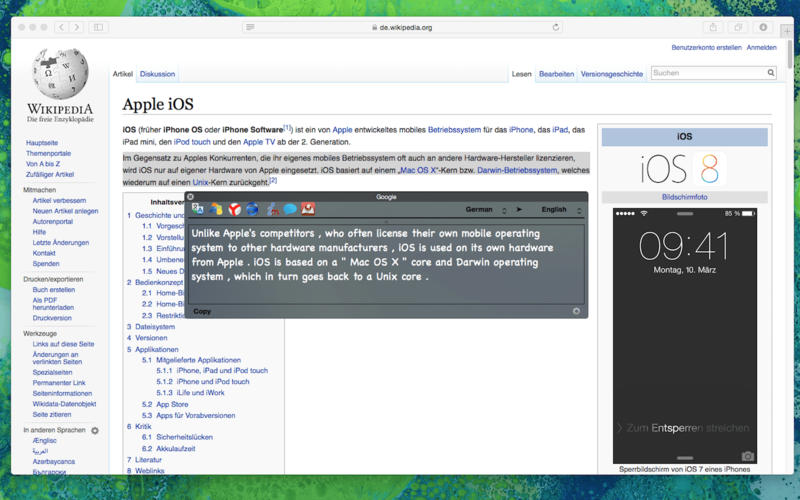Open the iOS lock screen thumbnail
The height and width of the screenshot is (500, 800).
point(685,336)
